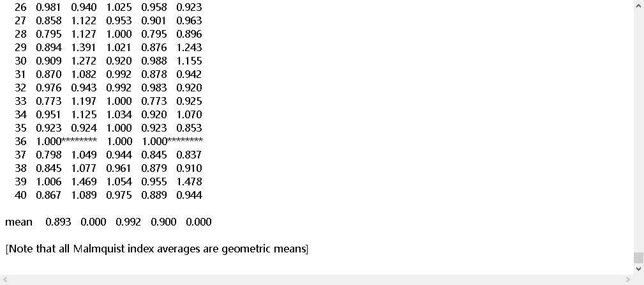Click the vertical scrollbar thumb
Screen dimensions: 644x285
pyautogui.click(x=638, y=257)
